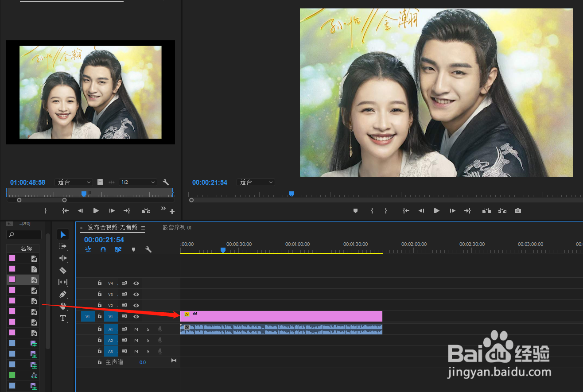Viewport: 583px width, 392px height.
Task: Open the source monitor button editor plus
Action: point(172,212)
